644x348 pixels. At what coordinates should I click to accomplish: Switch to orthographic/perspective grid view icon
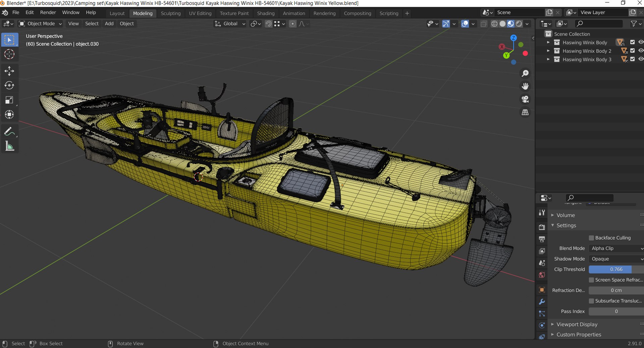coord(525,112)
